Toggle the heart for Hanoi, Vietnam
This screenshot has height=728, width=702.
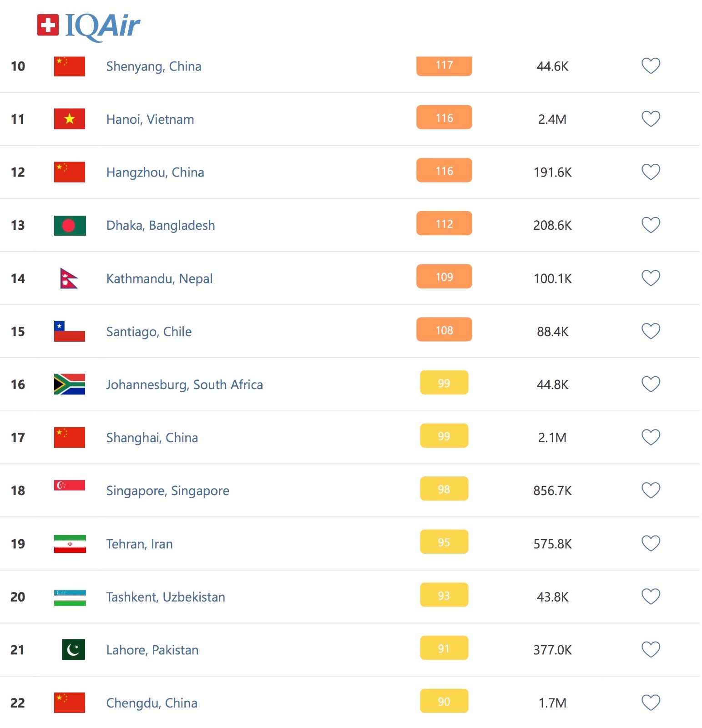tap(651, 119)
